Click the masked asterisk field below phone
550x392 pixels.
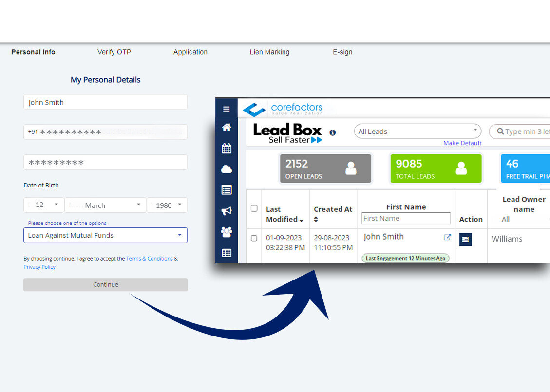pyautogui.click(x=106, y=162)
